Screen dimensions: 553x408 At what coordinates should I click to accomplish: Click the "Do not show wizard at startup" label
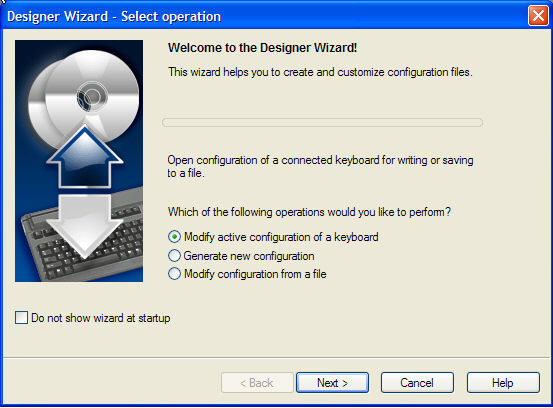(x=101, y=318)
